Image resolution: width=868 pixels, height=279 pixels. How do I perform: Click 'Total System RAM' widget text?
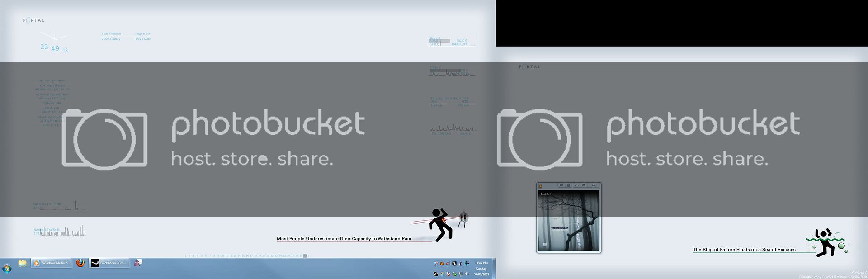450,98
